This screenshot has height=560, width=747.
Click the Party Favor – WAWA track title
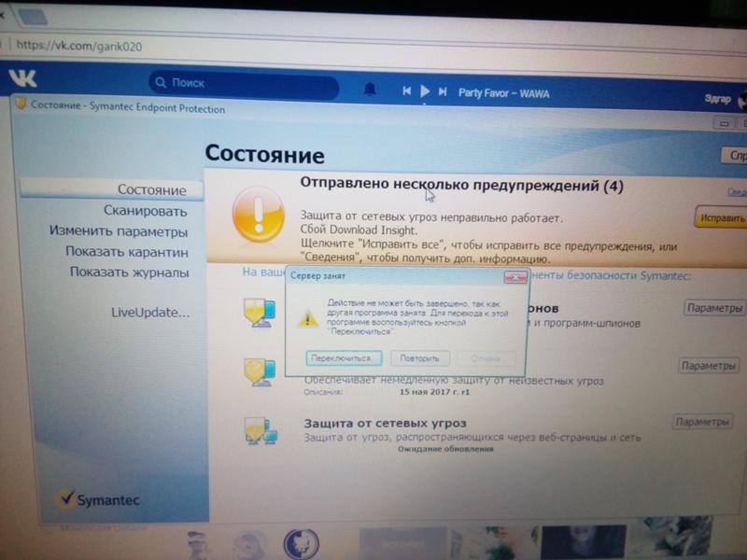point(503,92)
